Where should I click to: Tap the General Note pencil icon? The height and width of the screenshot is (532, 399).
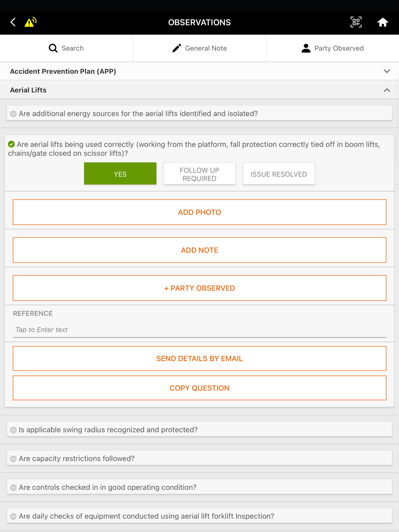click(177, 48)
